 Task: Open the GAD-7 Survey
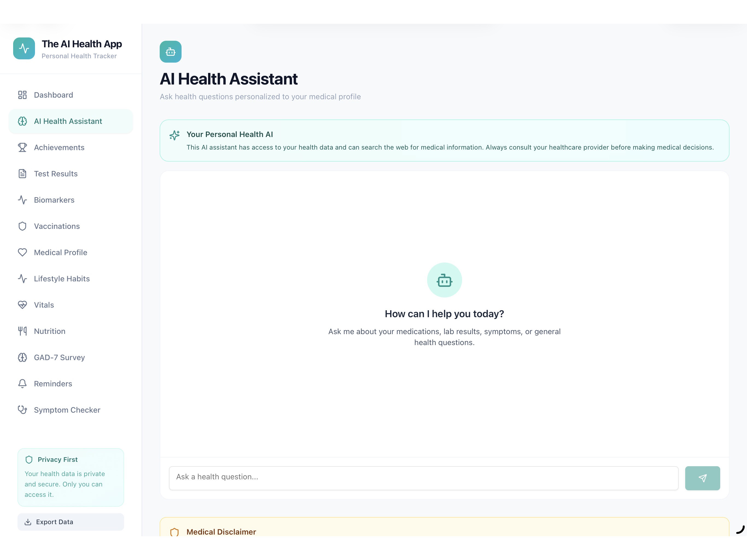coord(71,357)
